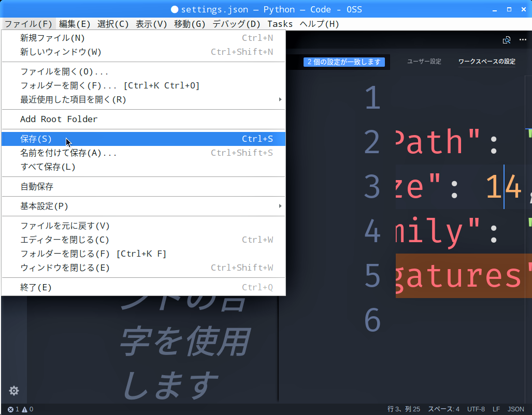
Task: Open the manage gear icon
Action: (x=13, y=391)
